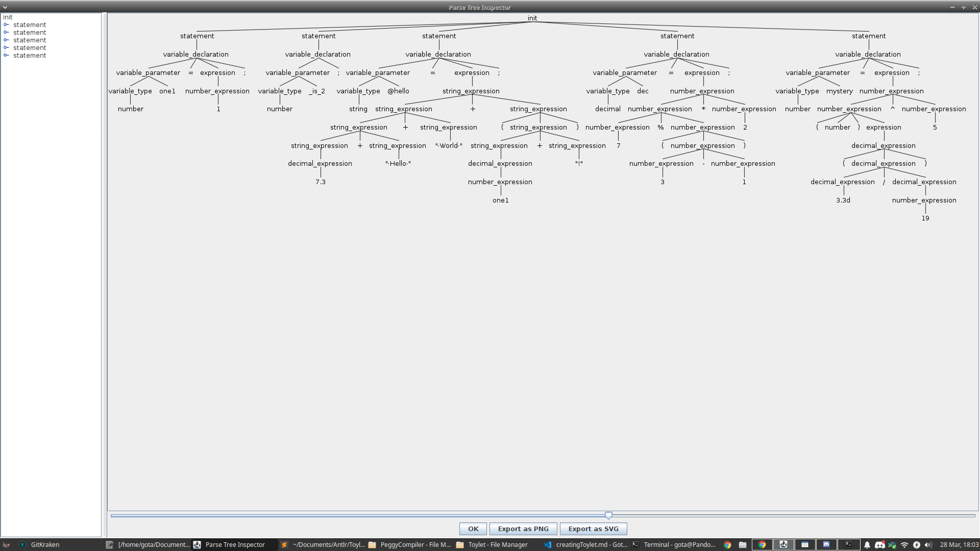Viewport: 980px width, 551px height.
Task: Click the decimal type node under dec declaration
Action: [608, 109]
